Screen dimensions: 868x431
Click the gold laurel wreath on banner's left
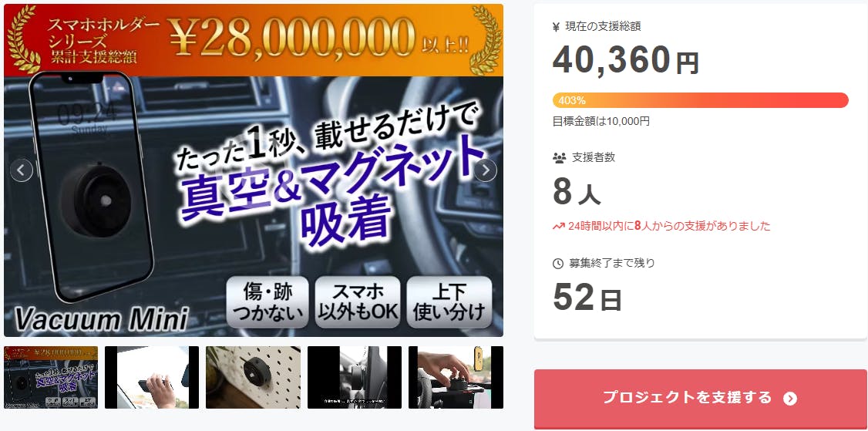coord(23,39)
